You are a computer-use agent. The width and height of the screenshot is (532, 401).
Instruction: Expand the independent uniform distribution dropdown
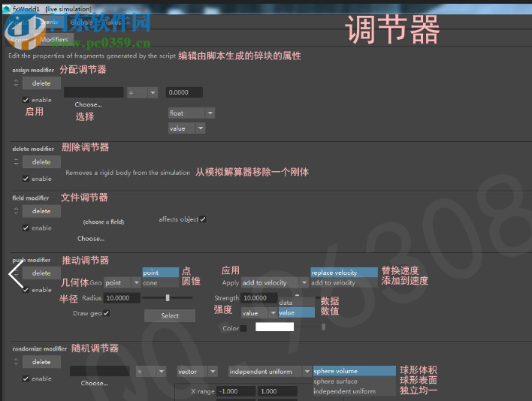coord(270,372)
